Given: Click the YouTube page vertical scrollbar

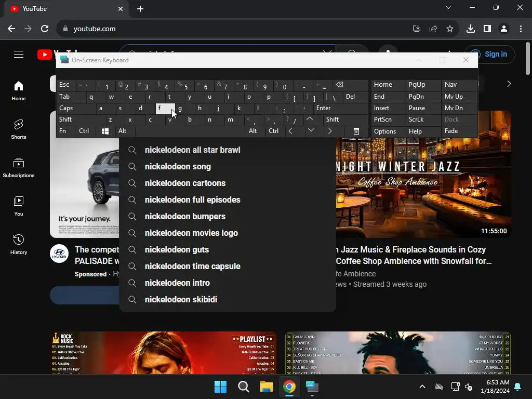Looking at the screenshot, I should pos(528,58).
